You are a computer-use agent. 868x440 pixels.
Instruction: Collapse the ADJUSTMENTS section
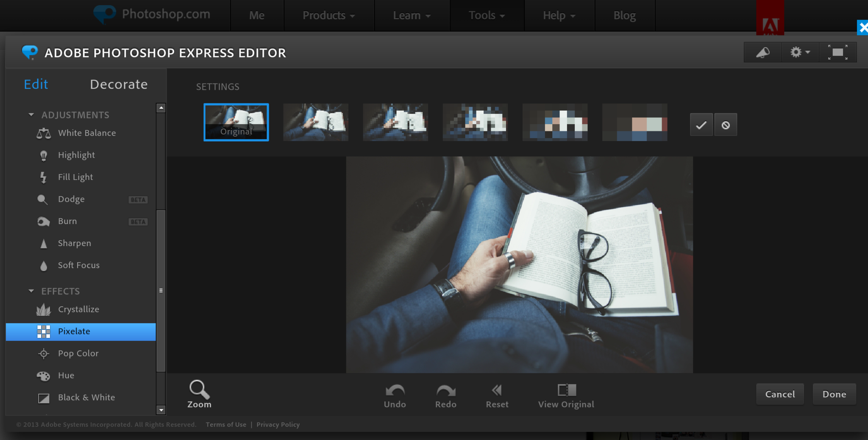coord(31,115)
